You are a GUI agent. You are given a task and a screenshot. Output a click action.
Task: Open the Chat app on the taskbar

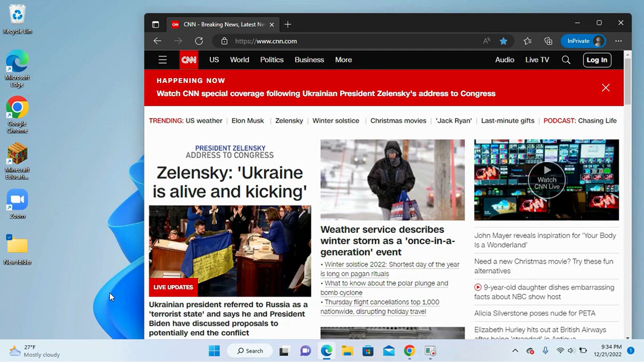[305, 351]
